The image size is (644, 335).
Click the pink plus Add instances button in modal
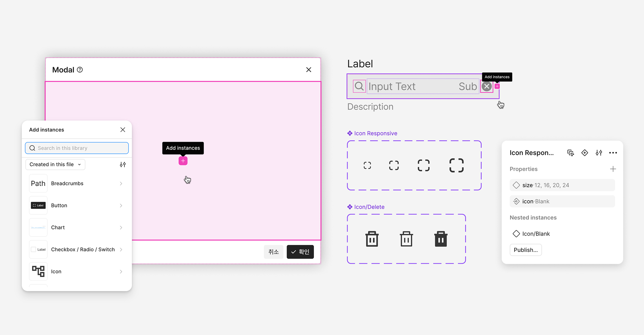coord(183,161)
